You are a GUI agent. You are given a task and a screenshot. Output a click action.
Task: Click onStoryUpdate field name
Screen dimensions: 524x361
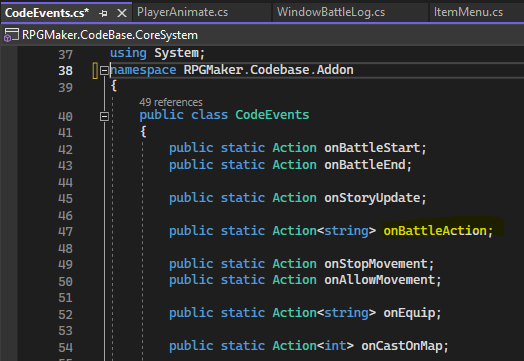click(x=372, y=198)
